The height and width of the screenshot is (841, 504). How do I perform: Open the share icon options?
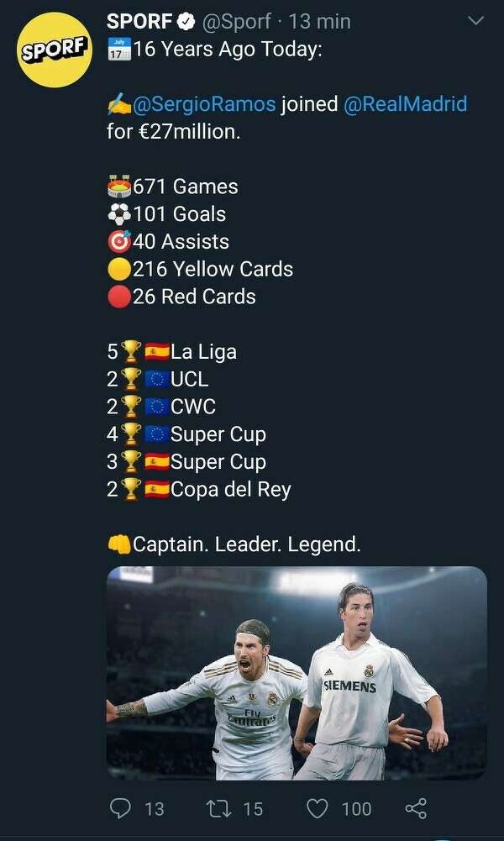[x=416, y=808]
